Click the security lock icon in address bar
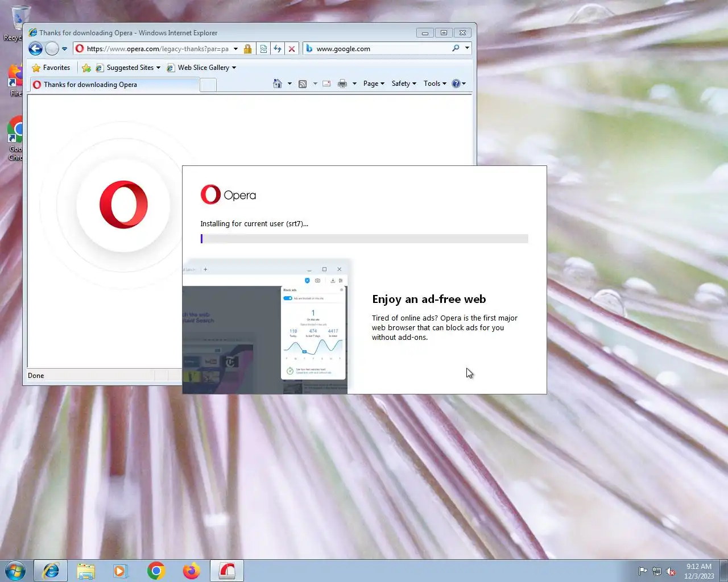The image size is (728, 582). [247, 49]
